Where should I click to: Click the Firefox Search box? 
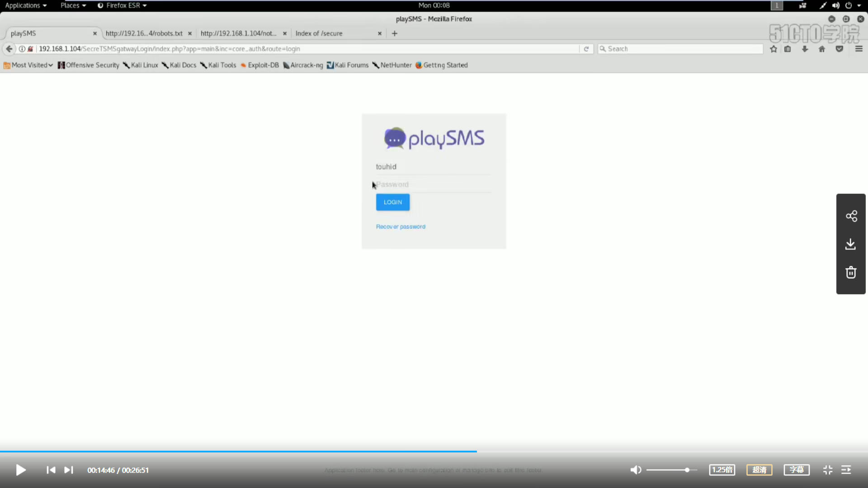(680, 49)
